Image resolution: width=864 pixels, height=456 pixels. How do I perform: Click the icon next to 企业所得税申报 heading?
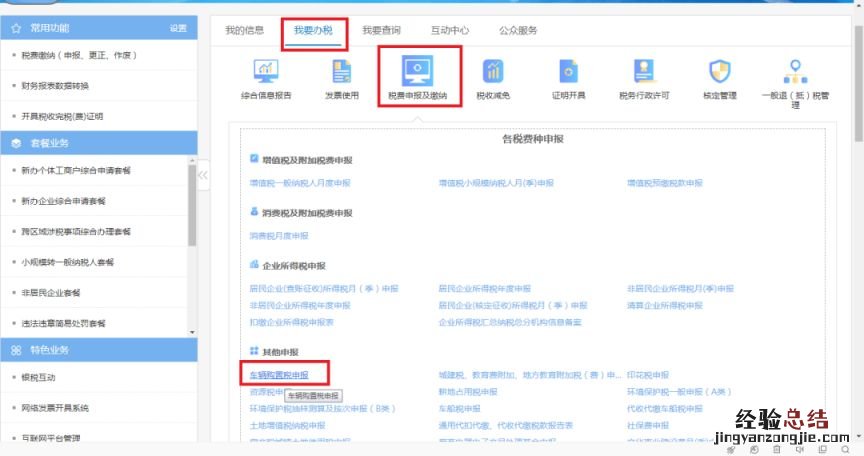click(x=254, y=264)
